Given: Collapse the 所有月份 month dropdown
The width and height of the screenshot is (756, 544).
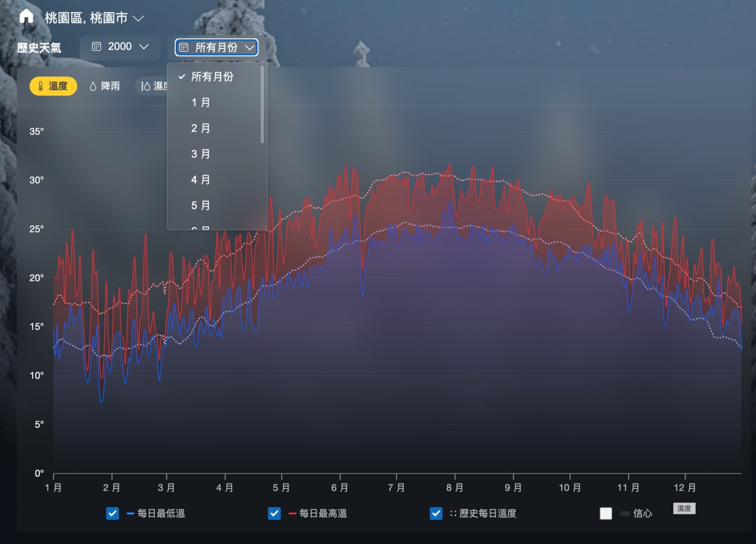Looking at the screenshot, I should (216, 47).
